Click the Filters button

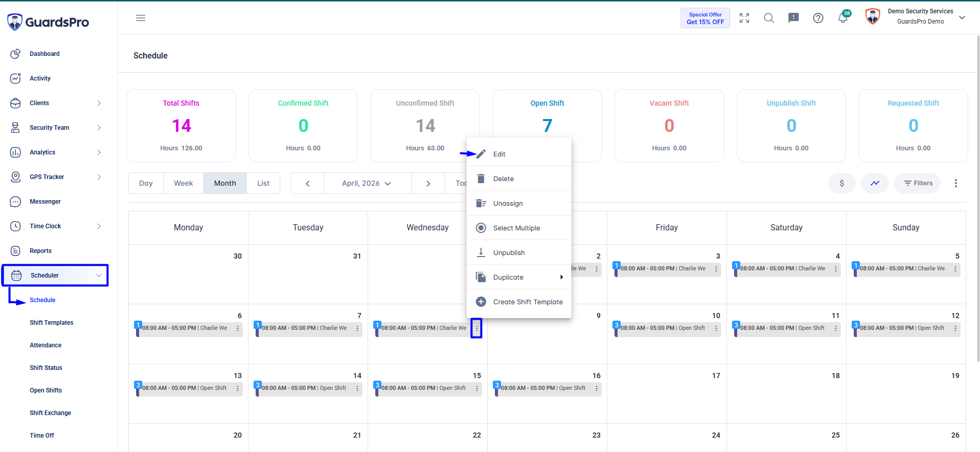(x=917, y=183)
